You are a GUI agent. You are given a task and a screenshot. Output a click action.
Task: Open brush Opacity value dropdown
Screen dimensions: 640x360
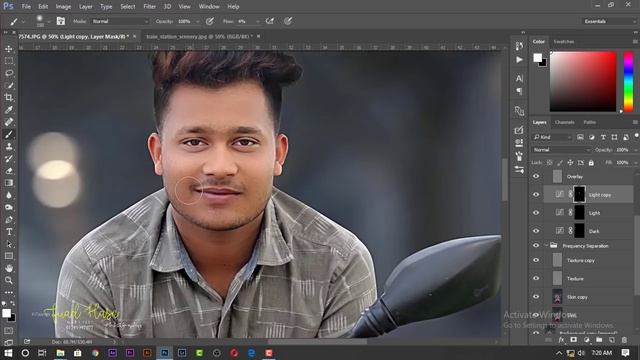coord(198,21)
